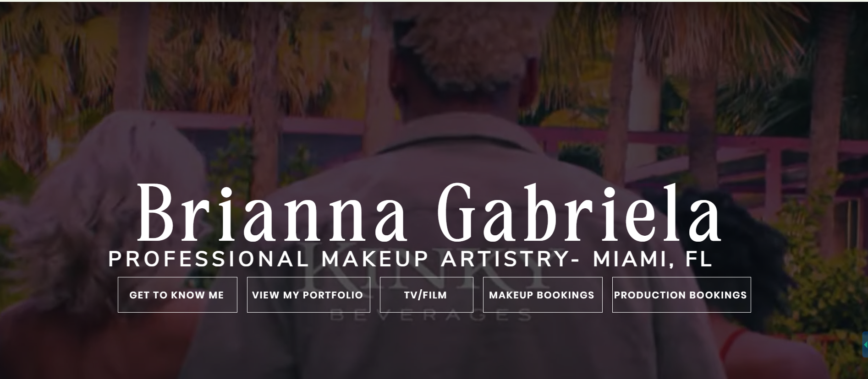This screenshot has height=379, width=868.
Task: Click the green left-pointing triangle
Action: point(866,344)
